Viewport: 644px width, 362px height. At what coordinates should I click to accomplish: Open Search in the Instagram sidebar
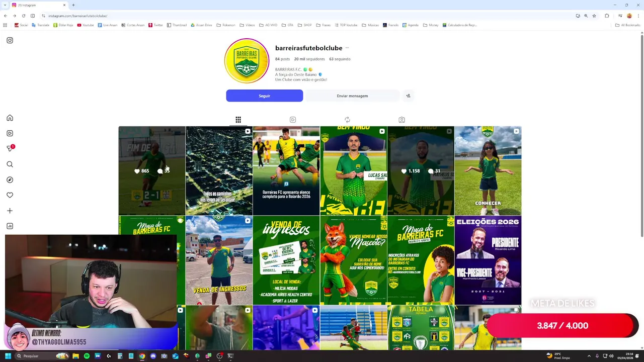pyautogui.click(x=10, y=164)
